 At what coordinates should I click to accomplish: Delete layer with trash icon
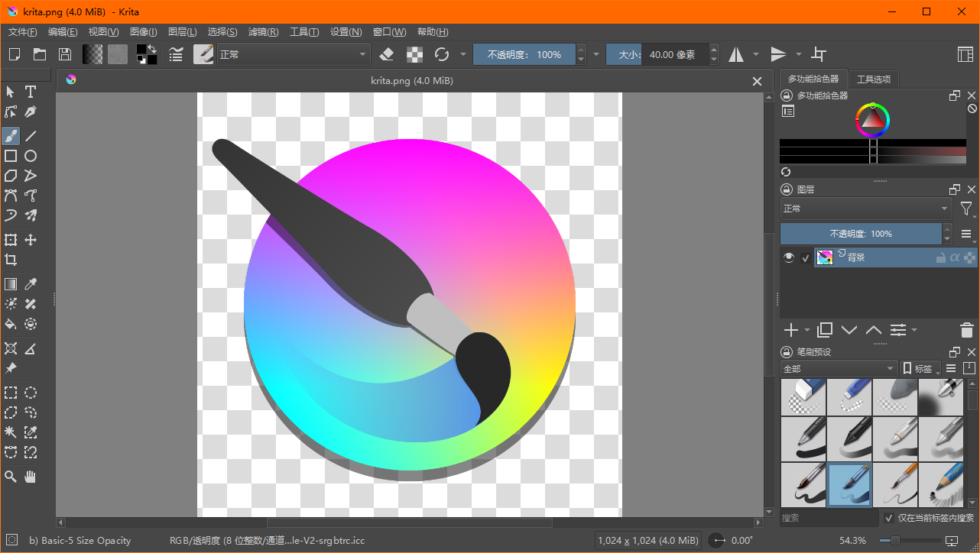[966, 330]
